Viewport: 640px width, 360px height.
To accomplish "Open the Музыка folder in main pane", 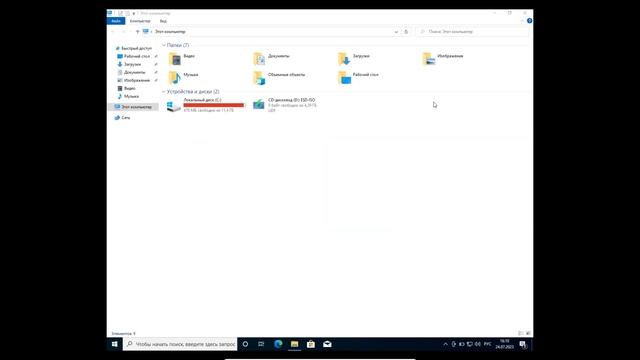I will pos(184,78).
